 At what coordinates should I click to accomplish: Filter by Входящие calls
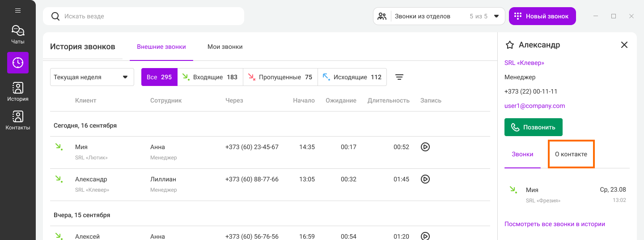coord(210,77)
